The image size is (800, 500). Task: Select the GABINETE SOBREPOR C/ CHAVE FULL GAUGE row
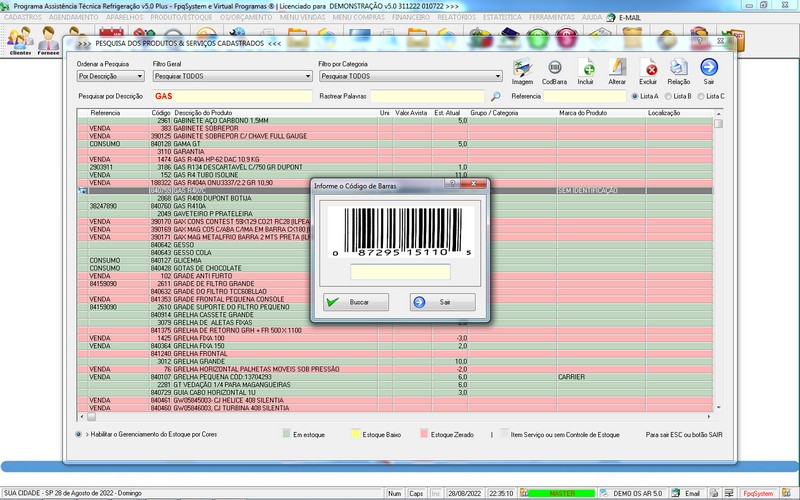[x=395, y=136]
